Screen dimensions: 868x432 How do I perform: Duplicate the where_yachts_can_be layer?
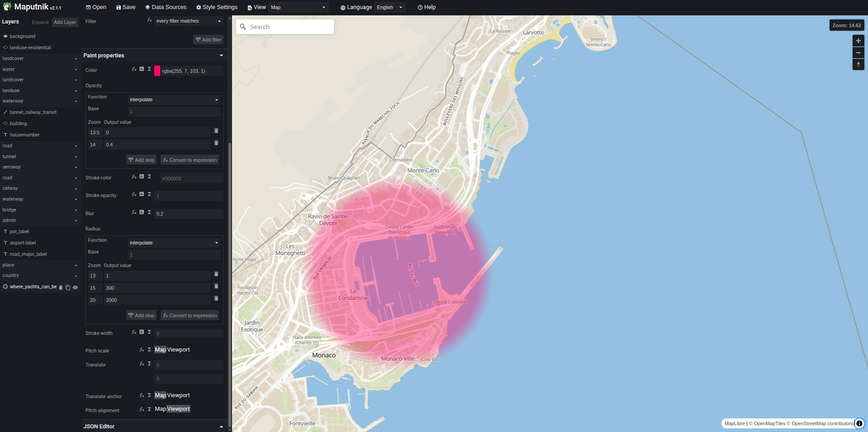pyautogui.click(x=68, y=287)
